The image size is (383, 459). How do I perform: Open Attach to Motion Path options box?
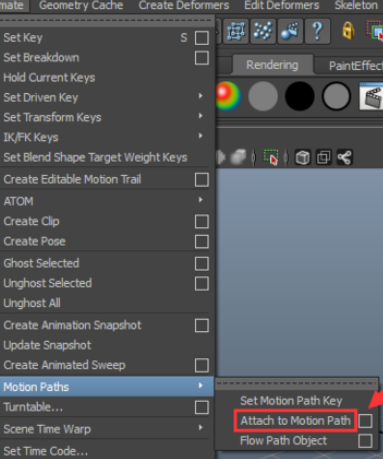pyautogui.click(x=365, y=421)
